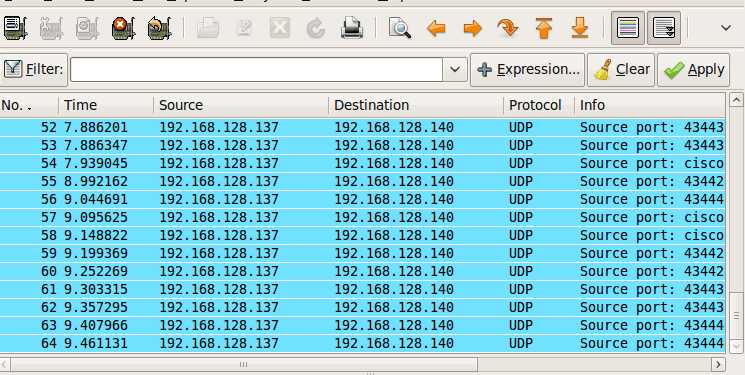
Task: Click the horizontal scrollbar thumb
Action: (x=243, y=365)
